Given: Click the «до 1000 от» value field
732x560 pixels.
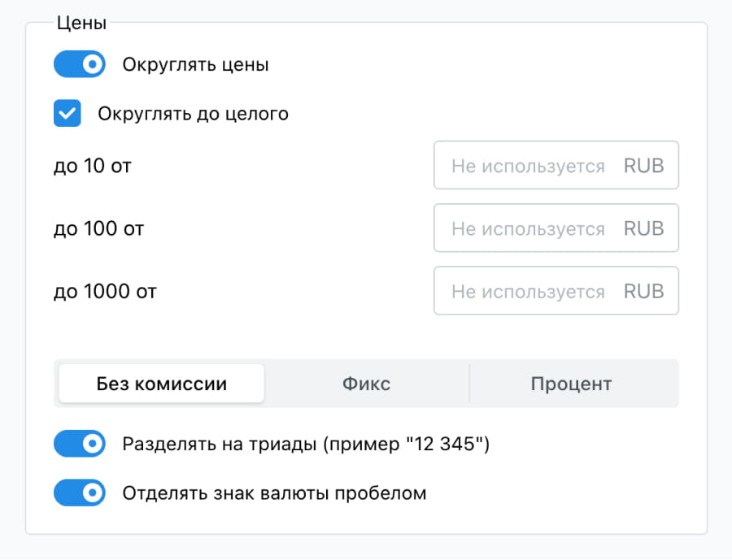Looking at the screenshot, I should (x=529, y=291).
